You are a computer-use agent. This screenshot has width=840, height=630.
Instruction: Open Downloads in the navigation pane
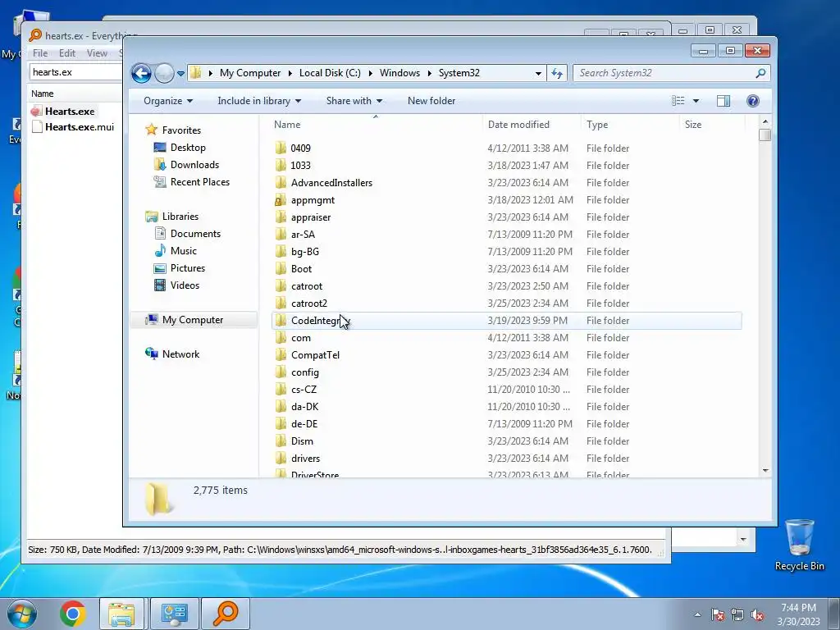click(x=194, y=164)
